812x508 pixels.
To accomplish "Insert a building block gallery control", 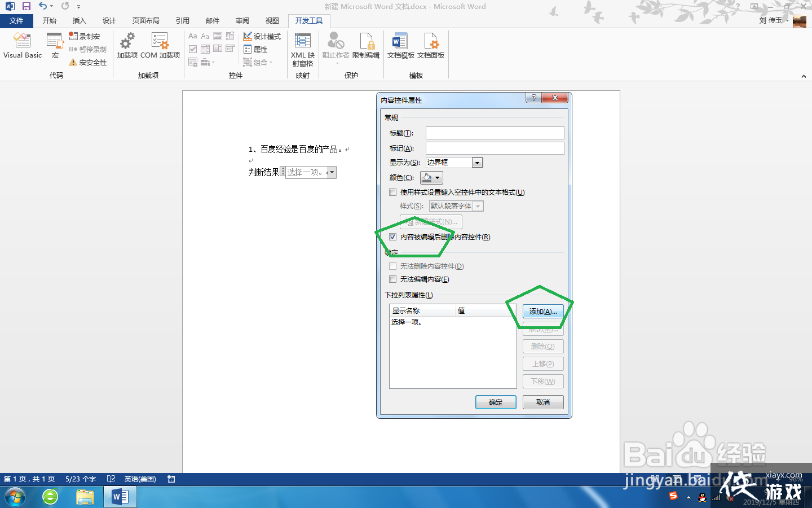I will click(x=230, y=36).
